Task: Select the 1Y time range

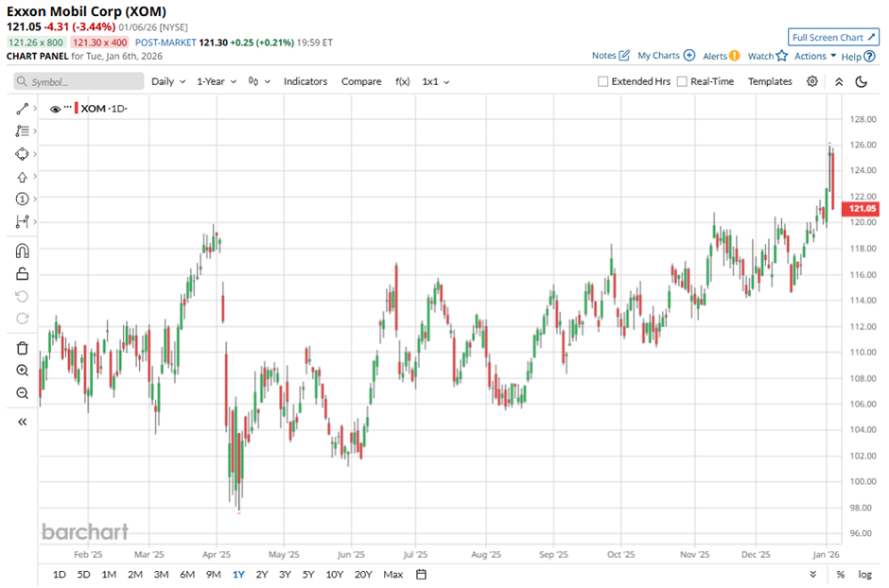Action: [238, 575]
